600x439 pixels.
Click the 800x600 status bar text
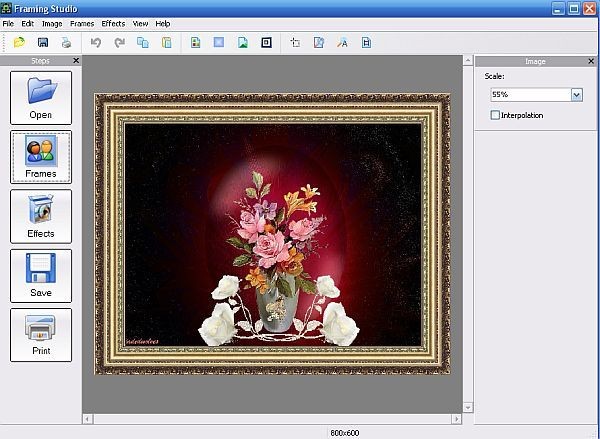[345, 433]
